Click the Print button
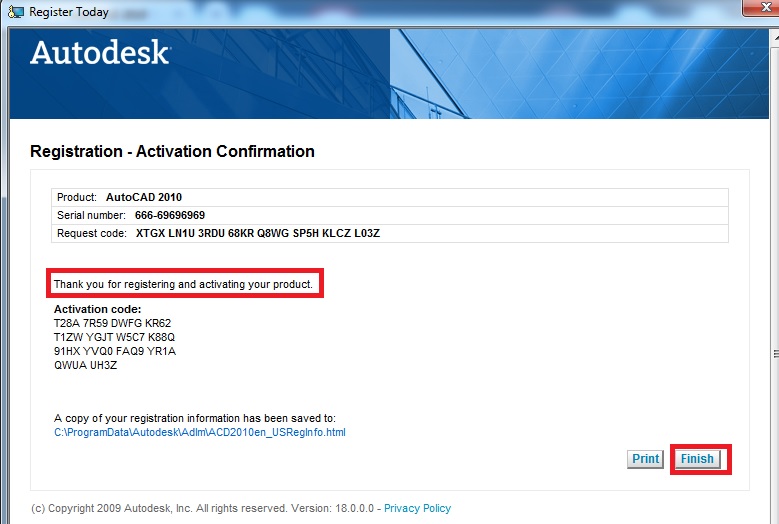Viewport: 779px width, 524px height. pos(645,459)
